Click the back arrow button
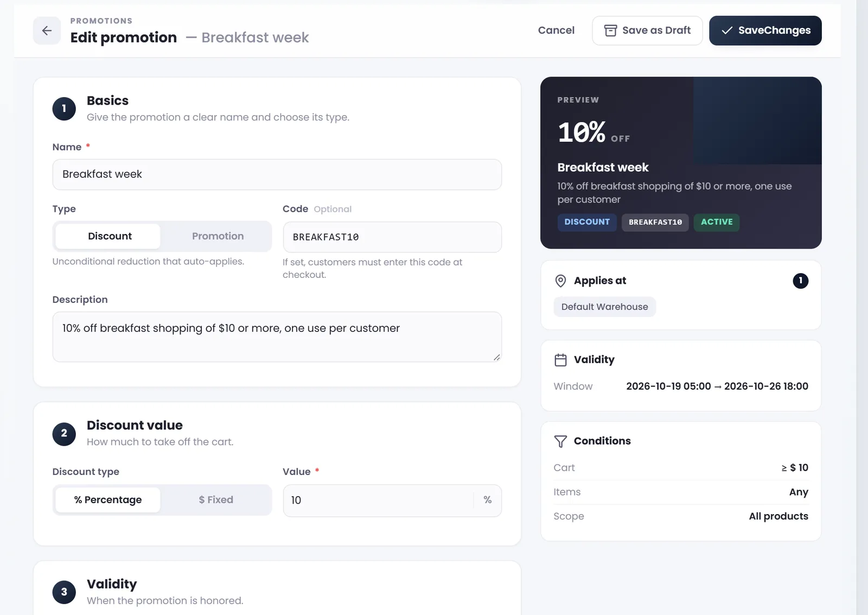Viewport: 868px width, 615px height. (47, 30)
